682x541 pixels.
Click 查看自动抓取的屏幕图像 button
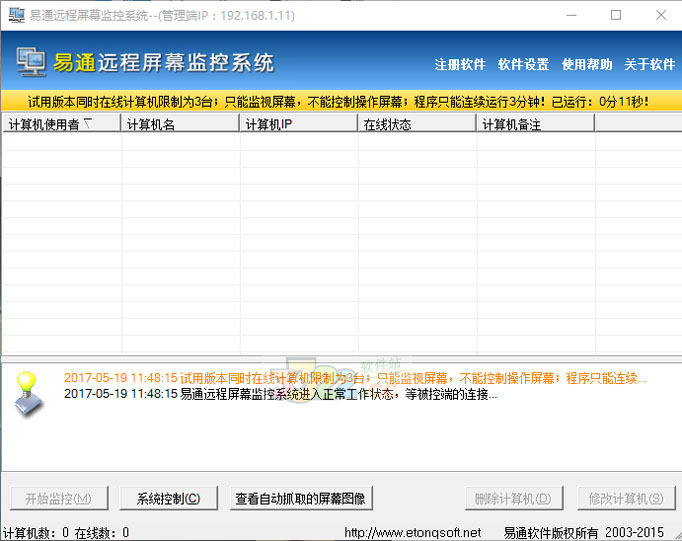301,498
